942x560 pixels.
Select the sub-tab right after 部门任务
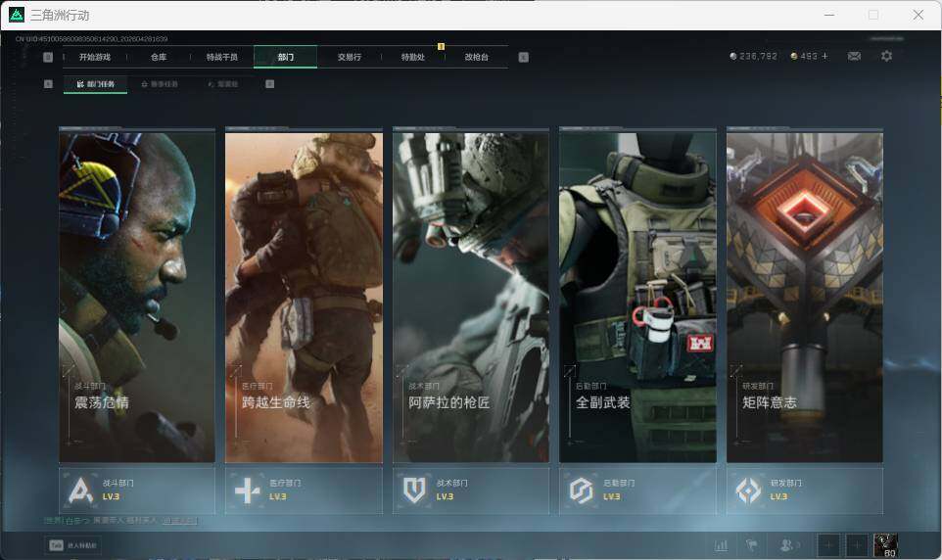point(160,84)
